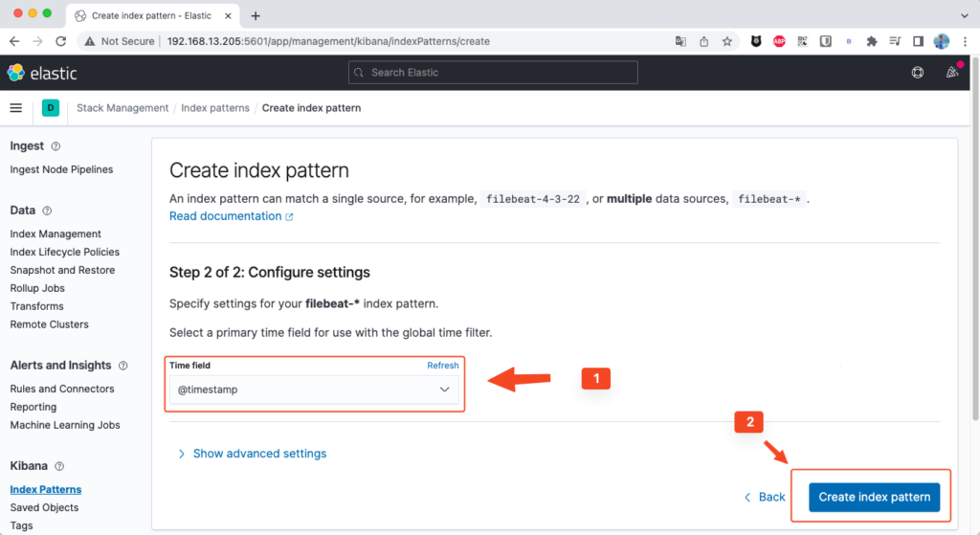
Task: Click the black mask extension icon
Action: coord(756,41)
